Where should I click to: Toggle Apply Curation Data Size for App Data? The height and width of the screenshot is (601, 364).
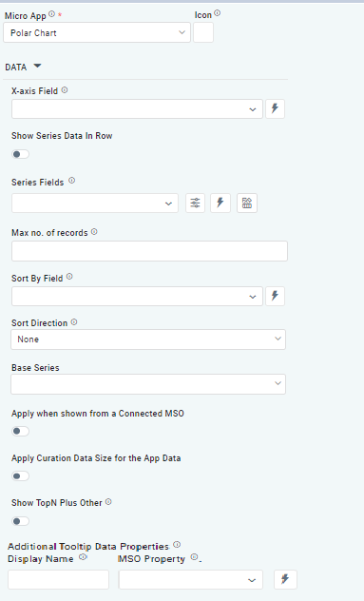[x=20, y=476]
